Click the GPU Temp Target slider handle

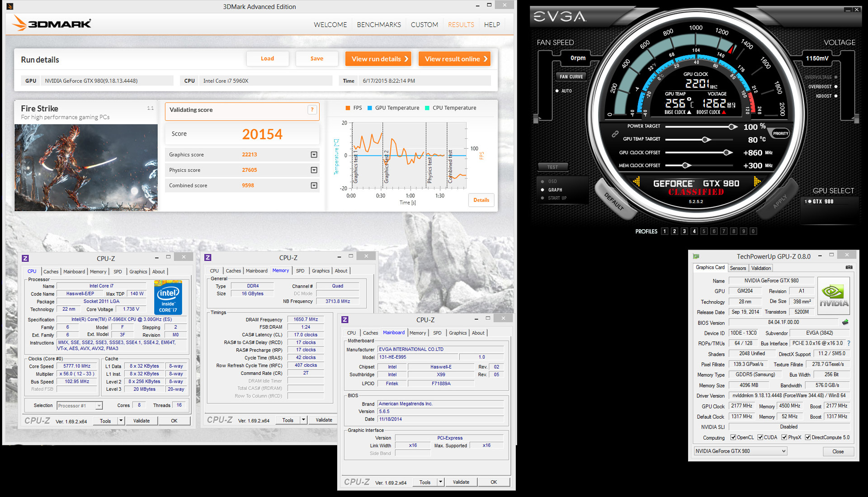click(x=706, y=140)
